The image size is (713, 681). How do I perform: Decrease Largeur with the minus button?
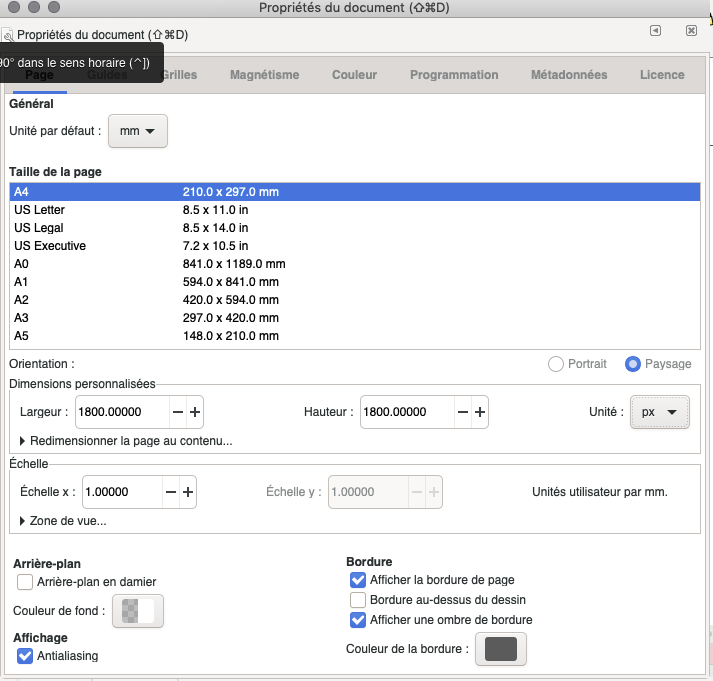tap(178, 412)
